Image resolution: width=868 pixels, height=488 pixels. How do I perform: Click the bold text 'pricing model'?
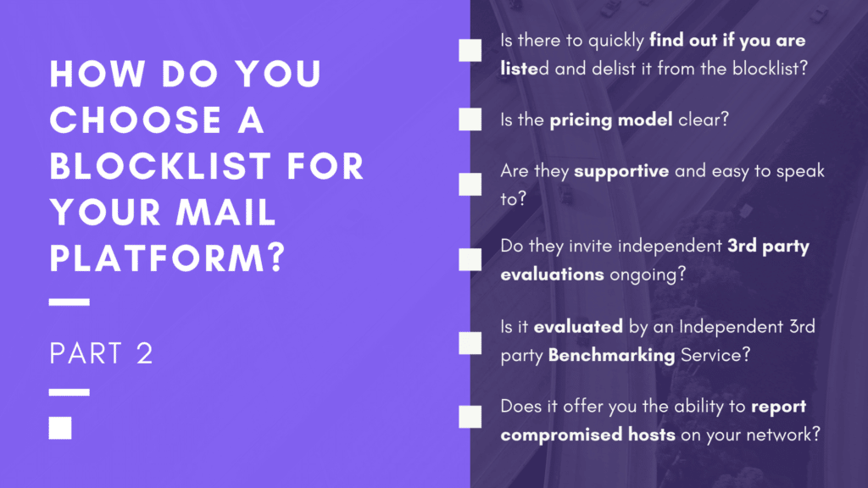(611, 120)
